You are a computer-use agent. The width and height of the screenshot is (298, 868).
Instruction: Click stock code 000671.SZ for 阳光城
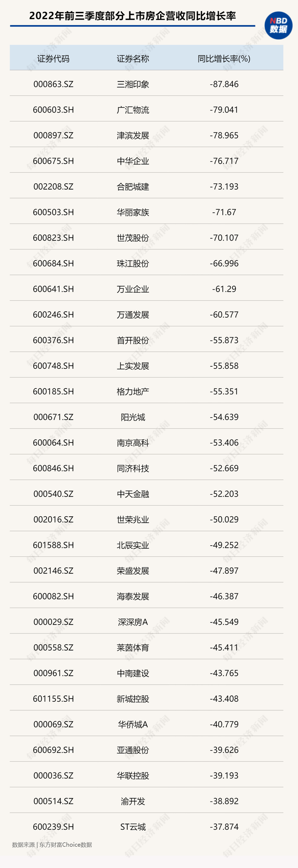(53, 417)
